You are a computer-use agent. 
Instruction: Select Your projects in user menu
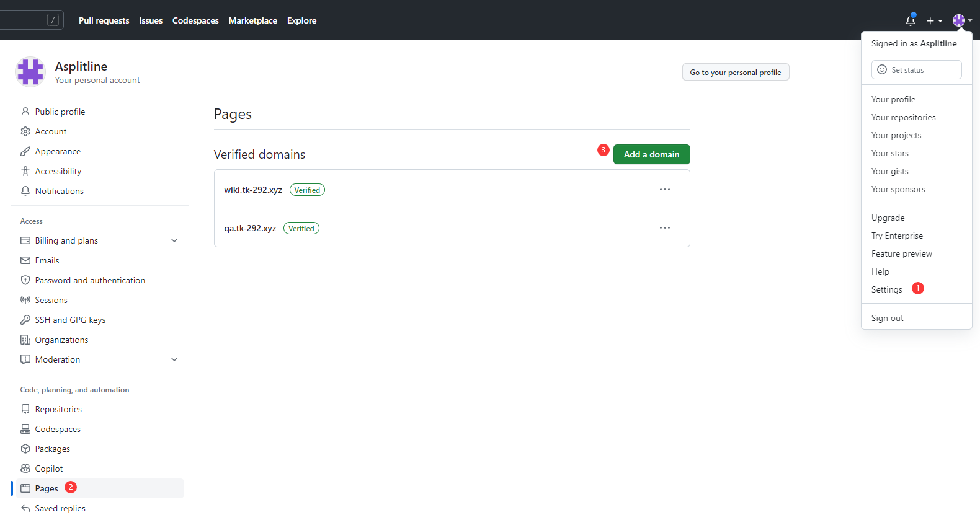point(896,135)
